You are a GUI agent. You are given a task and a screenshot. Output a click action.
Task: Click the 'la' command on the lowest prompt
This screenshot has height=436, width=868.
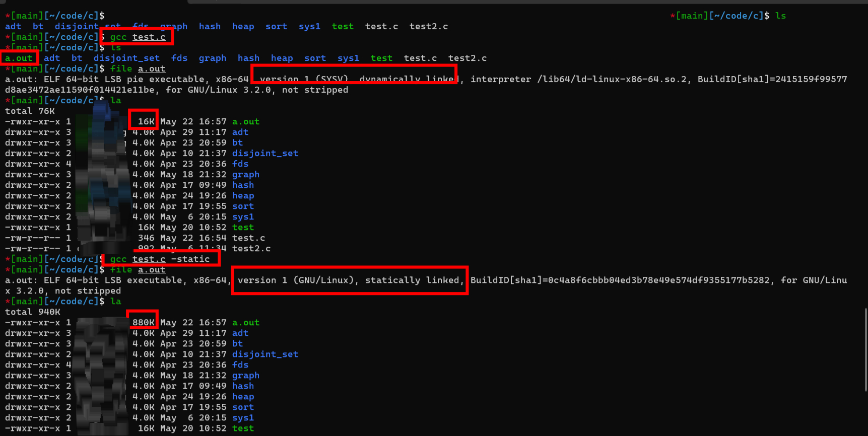click(x=116, y=301)
